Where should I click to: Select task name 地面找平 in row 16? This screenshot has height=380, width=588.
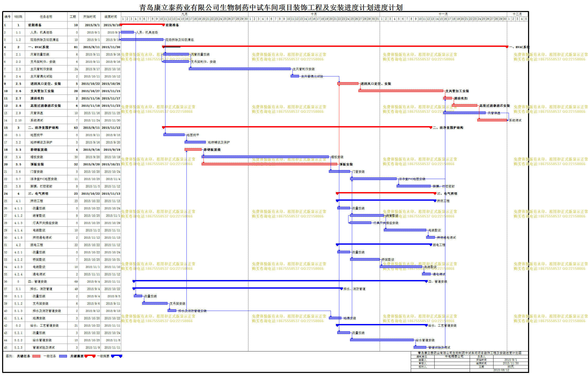coord(37,135)
